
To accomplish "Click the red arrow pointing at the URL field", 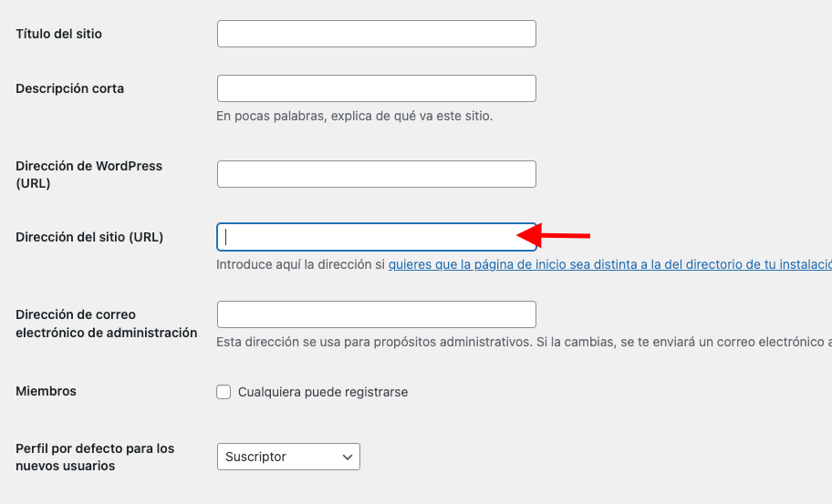I will [554, 235].
